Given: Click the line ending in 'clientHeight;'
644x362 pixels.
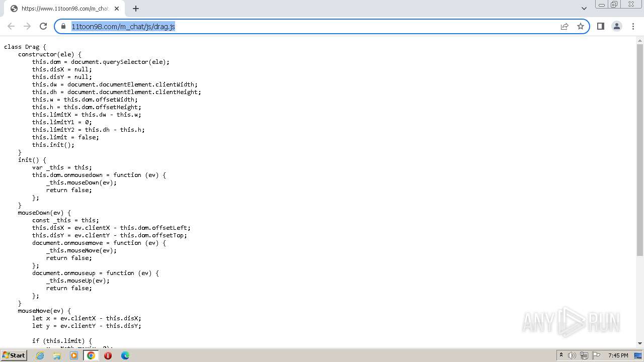Looking at the screenshot, I should (x=117, y=92).
